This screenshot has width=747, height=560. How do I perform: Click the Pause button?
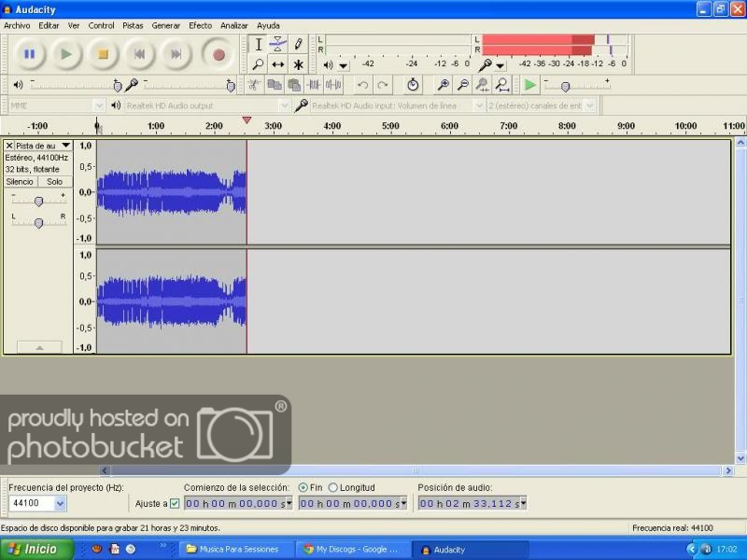click(29, 54)
